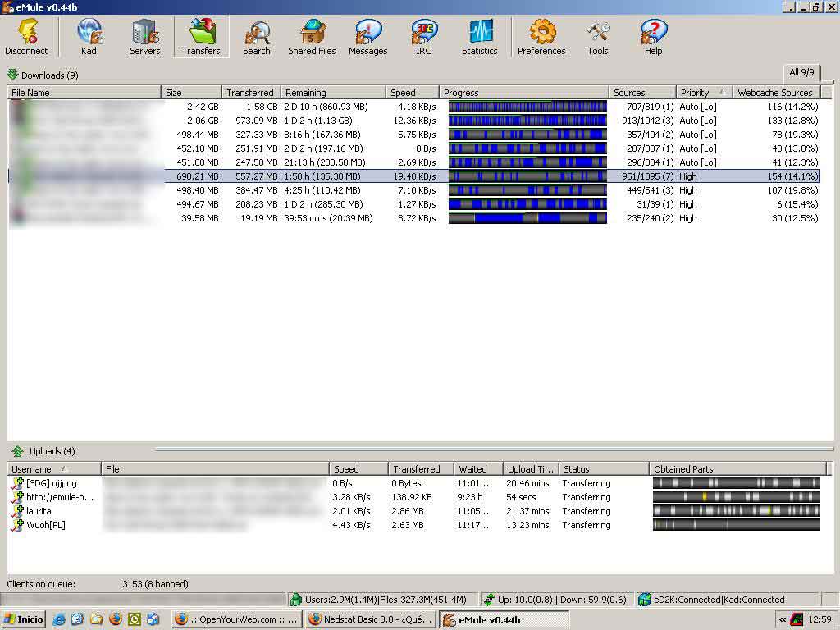
Task: Sort downloads by Progress column
Action: (524, 92)
